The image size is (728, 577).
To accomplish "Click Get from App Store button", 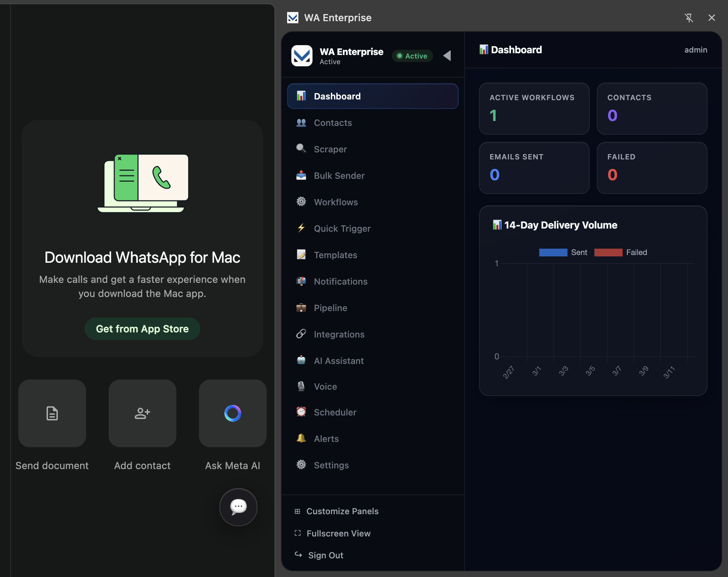I will 142,329.
